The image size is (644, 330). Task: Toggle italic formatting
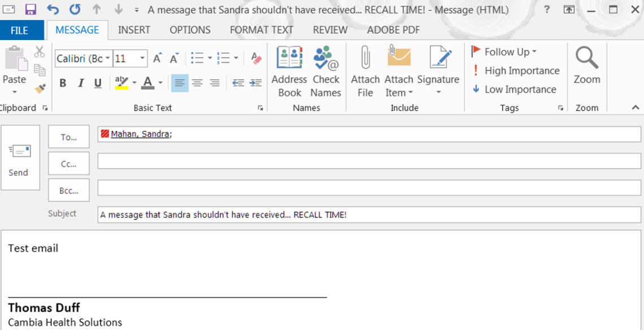(x=80, y=83)
